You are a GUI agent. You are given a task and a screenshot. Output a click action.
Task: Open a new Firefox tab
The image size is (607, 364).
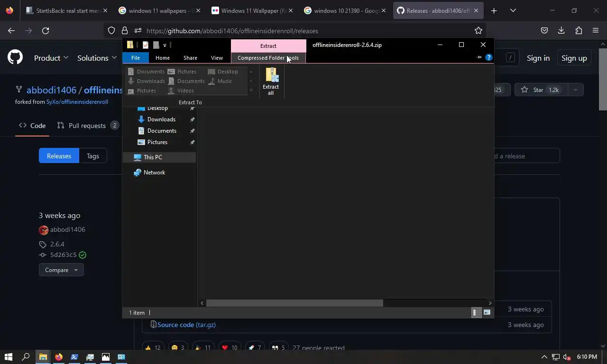click(494, 10)
